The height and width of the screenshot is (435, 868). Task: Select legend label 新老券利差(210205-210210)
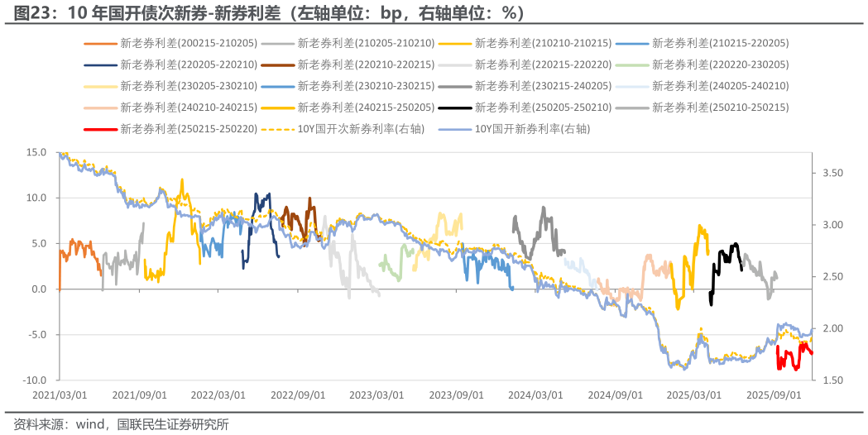pyautogui.click(x=366, y=43)
